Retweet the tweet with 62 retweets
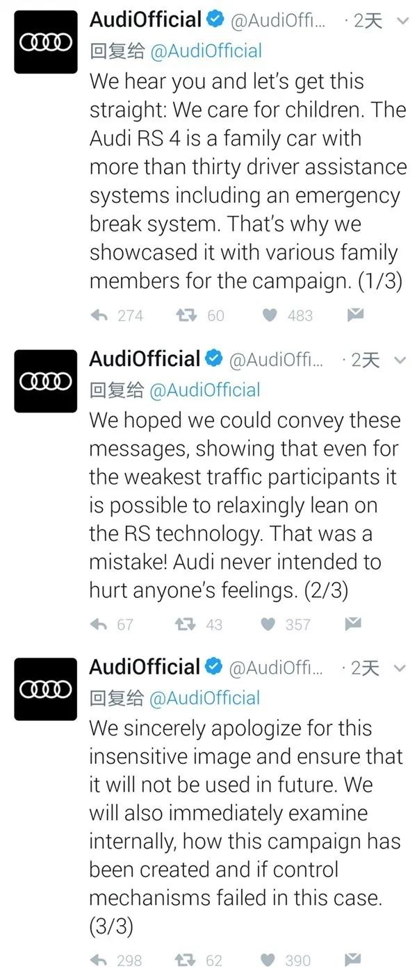This screenshot has height=980, width=417. pyautogui.click(x=185, y=961)
